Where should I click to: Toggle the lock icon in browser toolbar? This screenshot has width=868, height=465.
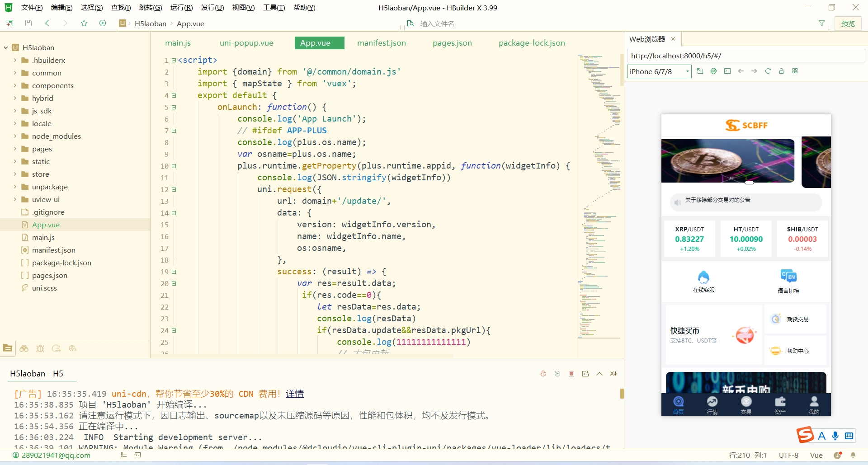[781, 71]
